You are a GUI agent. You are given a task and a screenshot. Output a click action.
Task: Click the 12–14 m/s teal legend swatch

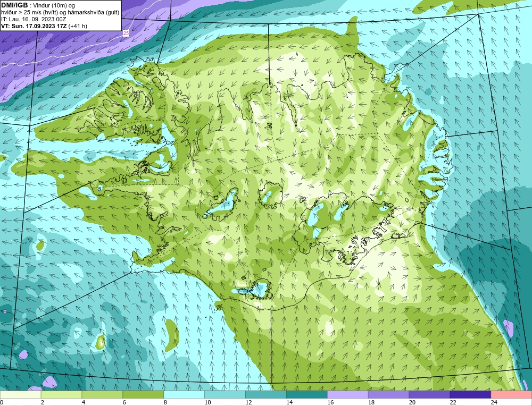tap(266, 394)
